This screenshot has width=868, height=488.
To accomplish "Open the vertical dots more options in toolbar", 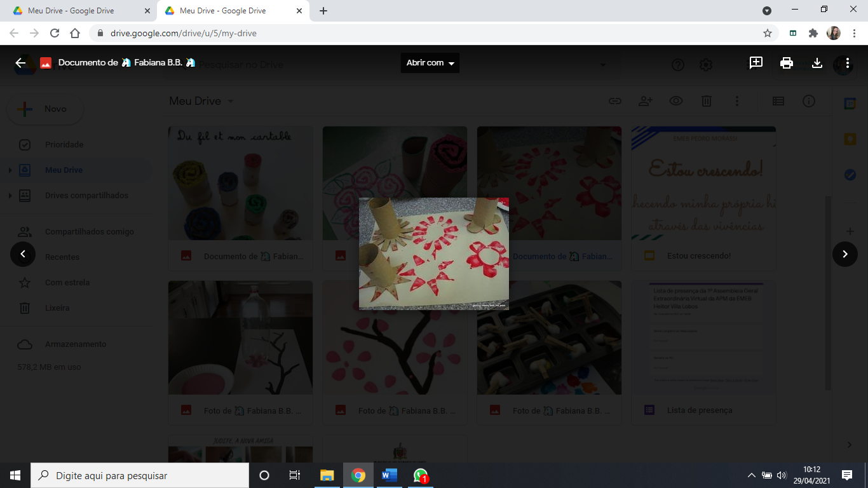I will coord(736,101).
